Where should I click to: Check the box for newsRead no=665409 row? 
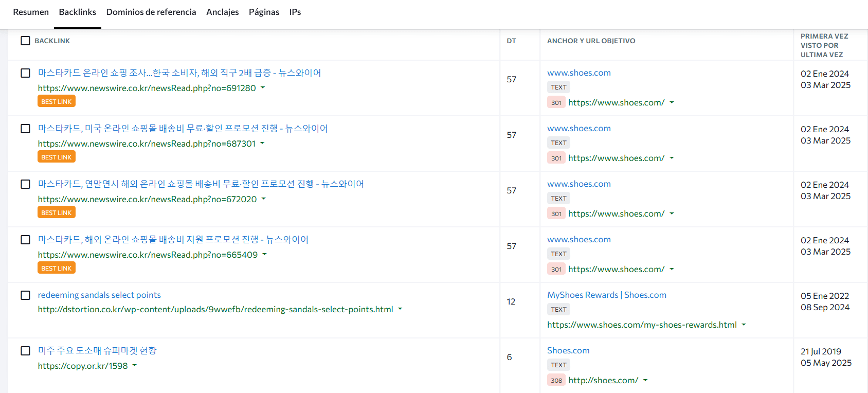25,240
